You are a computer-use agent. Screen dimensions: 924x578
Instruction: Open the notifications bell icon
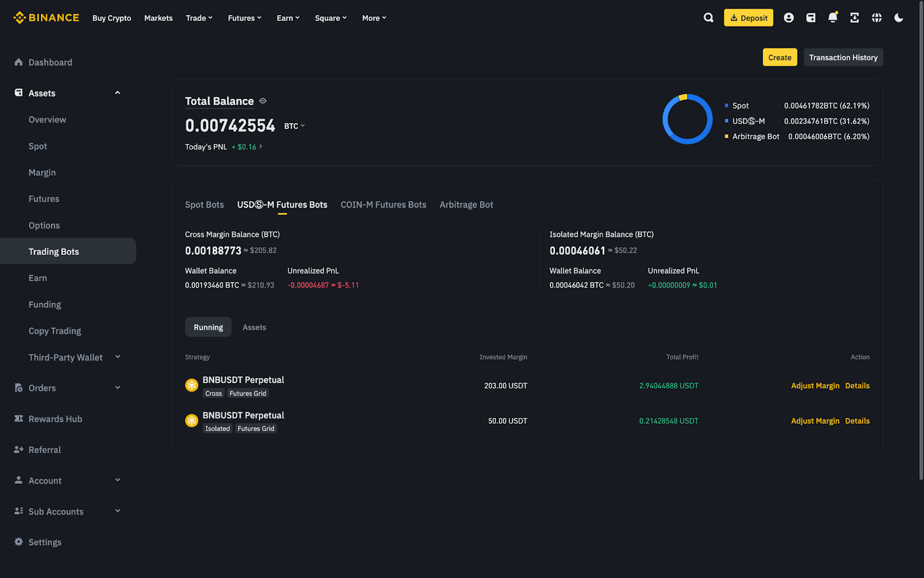click(833, 18)
